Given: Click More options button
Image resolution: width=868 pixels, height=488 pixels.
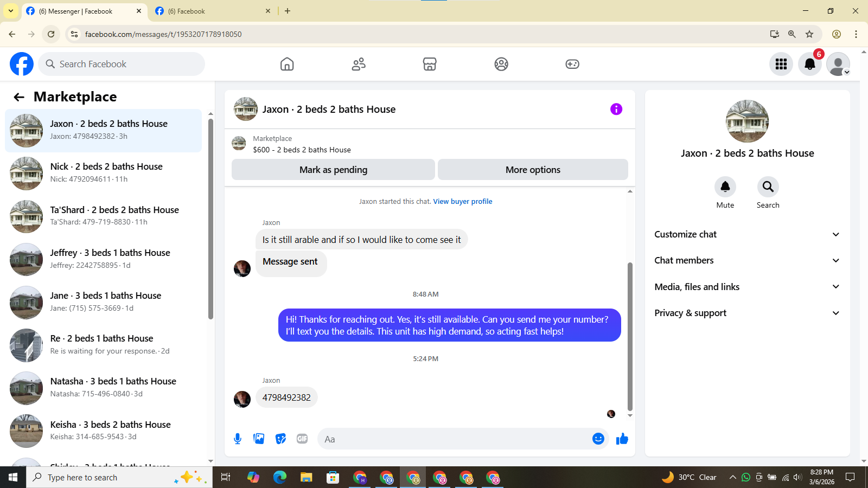Looking at the screenshot, I should pos(533,170).
